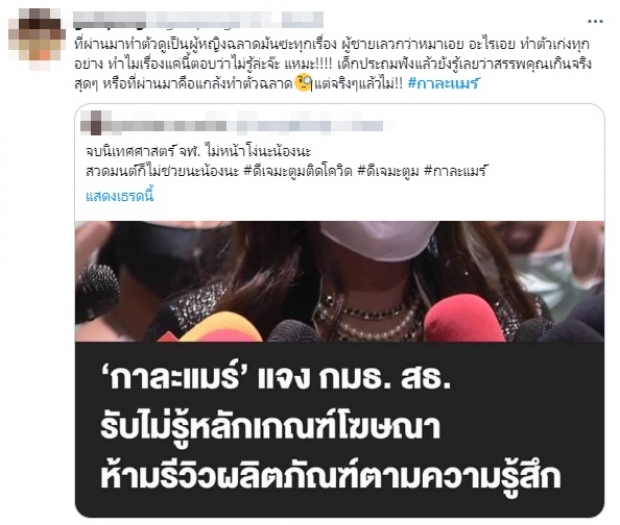Click the tweet author's blurred profile avatar
This screenshot has width=620, height=525.
(37, 39)
